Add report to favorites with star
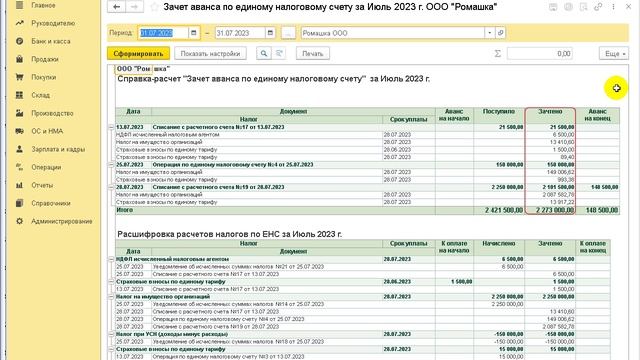 pos(154,7)
